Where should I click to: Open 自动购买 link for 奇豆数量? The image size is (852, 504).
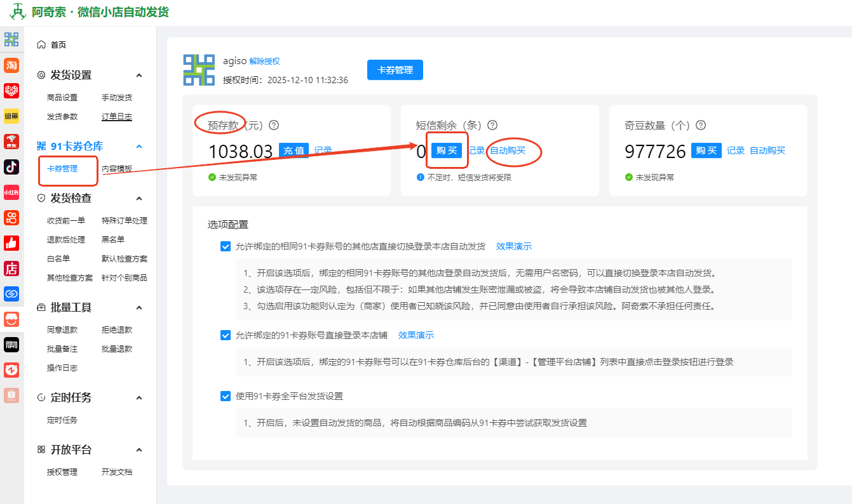click(767, 151)
